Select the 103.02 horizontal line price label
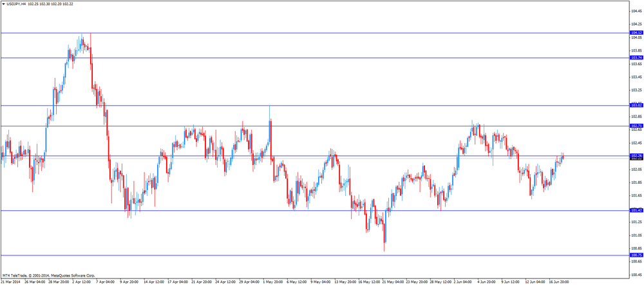This screenshot has height=285, width=644. coord(636,106)
